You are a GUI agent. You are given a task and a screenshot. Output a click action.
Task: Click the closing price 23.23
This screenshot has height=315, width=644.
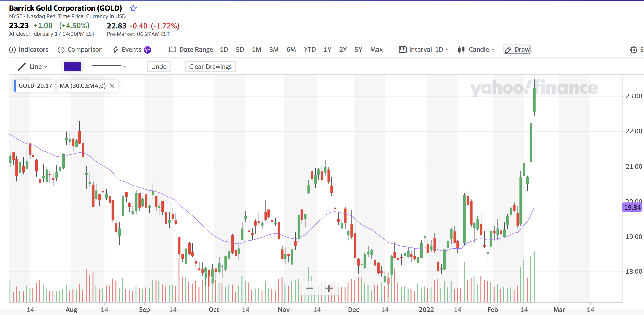coord(19,26)
